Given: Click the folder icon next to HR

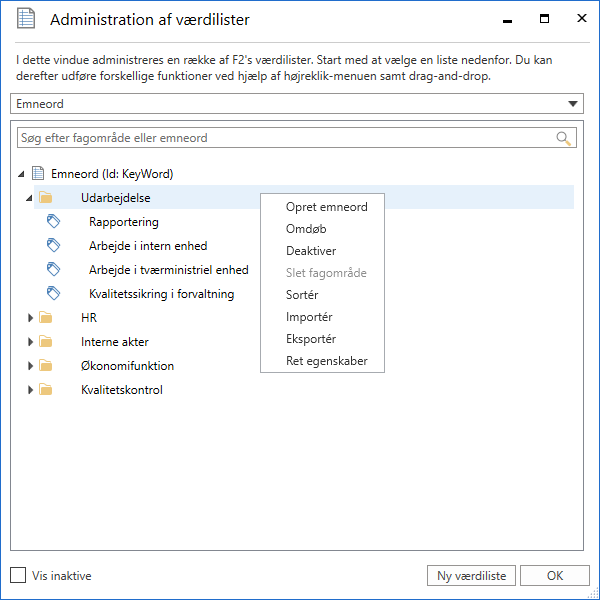Looking at the screenshot, I should coord(46,318).
